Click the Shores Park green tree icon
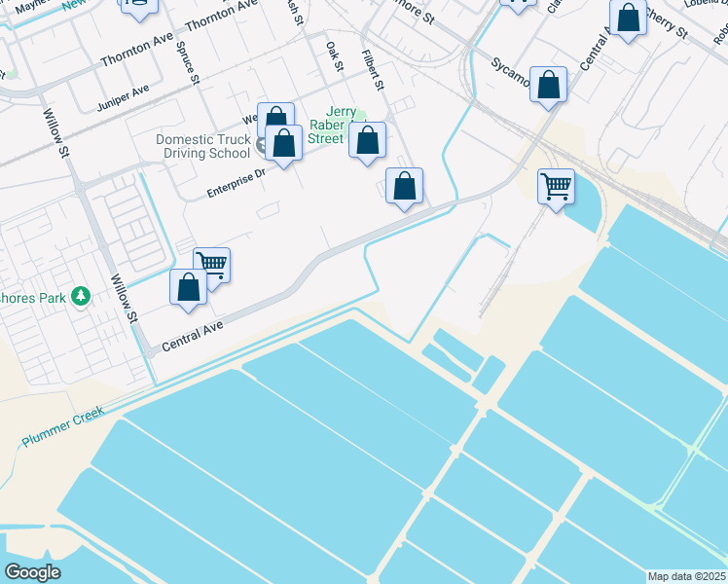 point(81,297)
